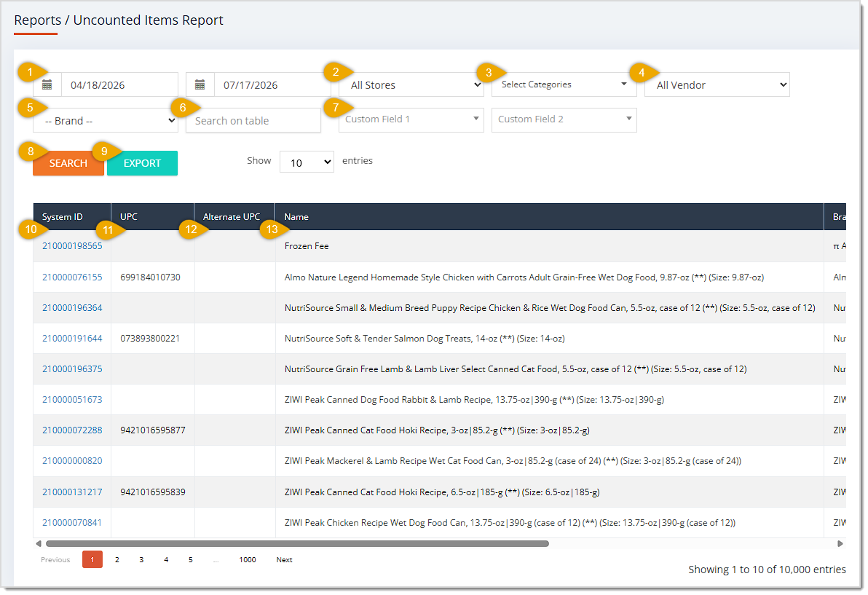Select UPC cell 9421016595839
The height and width of the screenshot is (595, 868).
tap(153, 492)
